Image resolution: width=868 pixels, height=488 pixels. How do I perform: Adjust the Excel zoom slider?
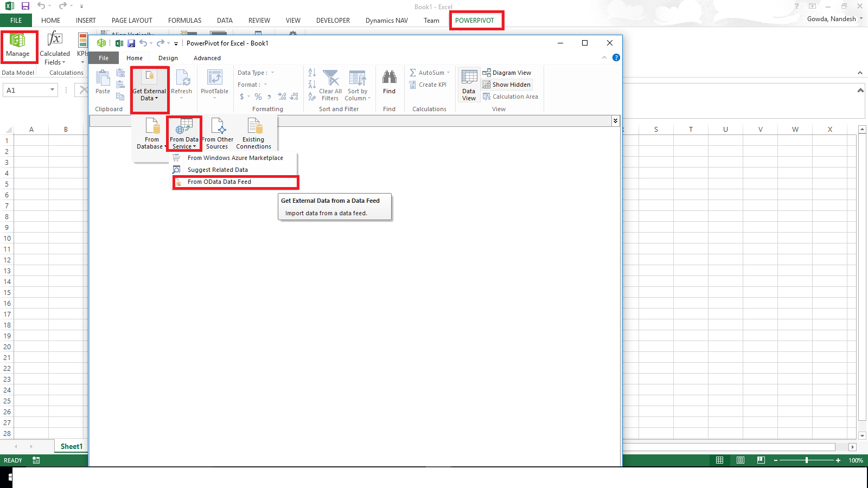click(807, 460)
